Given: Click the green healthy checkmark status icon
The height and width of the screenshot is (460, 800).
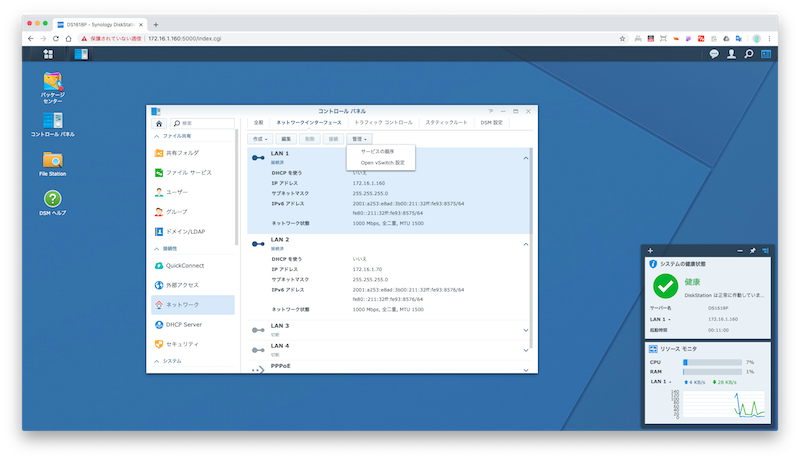Looking at the screenshot, I should click(x=665, y=286).
